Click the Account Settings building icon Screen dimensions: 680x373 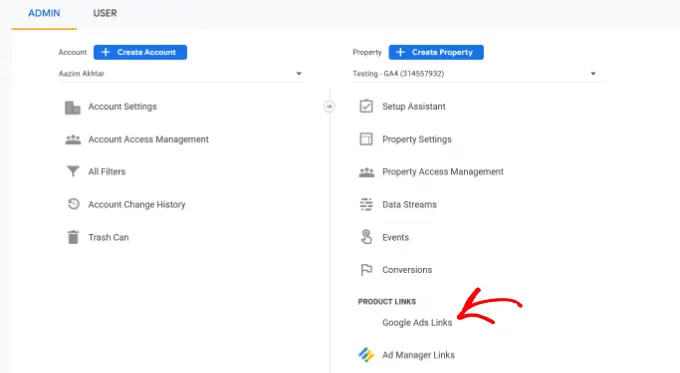[73, 107]
